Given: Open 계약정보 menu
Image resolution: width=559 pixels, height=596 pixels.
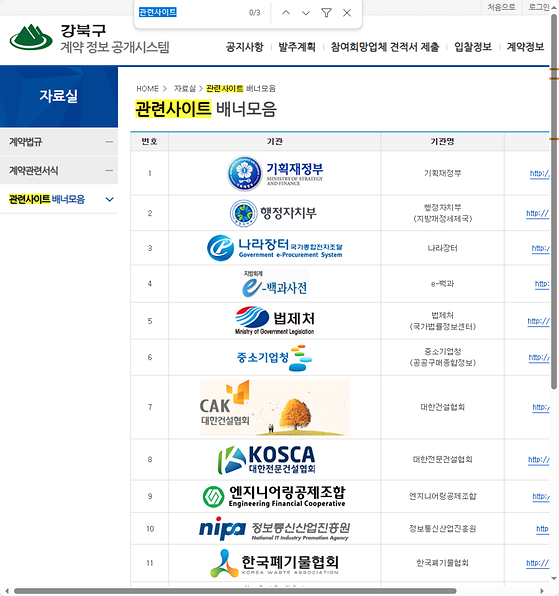Looking at the screenshot, I should [525, 47].
